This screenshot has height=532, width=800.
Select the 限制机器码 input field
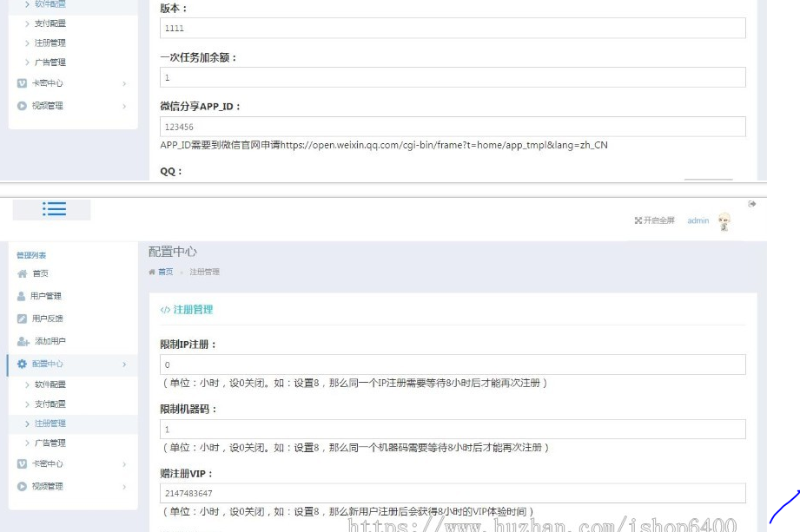(x=453, y=430)
